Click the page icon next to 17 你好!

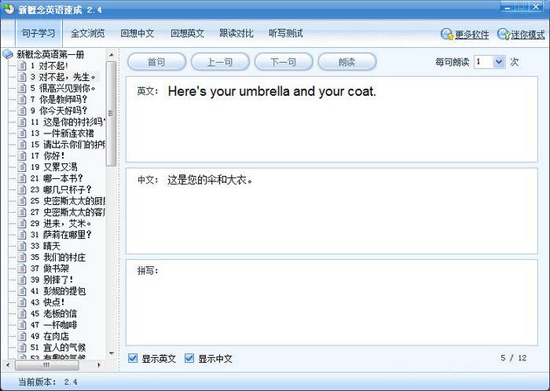point(22,155)
